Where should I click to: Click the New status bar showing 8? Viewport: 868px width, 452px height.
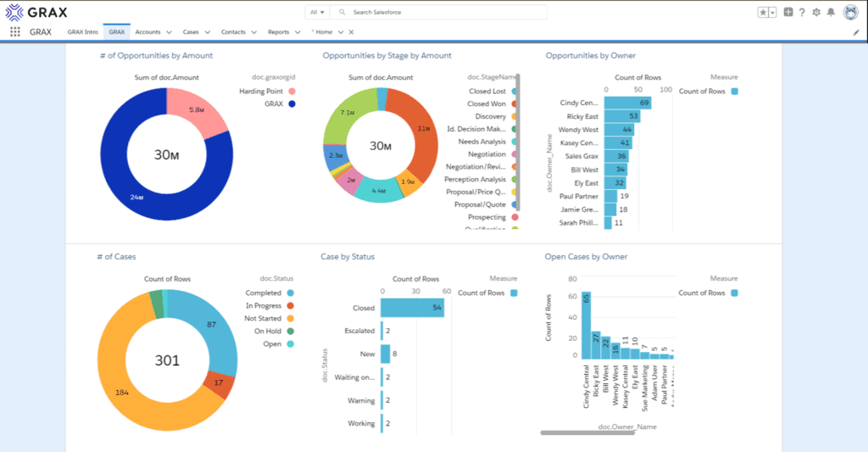pos(386,354)
